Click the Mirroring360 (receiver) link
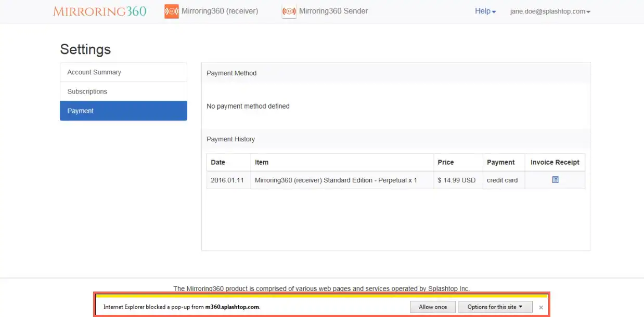Image resolution: width=644 pixels, height=317 pixels. (x=220, y=11)
